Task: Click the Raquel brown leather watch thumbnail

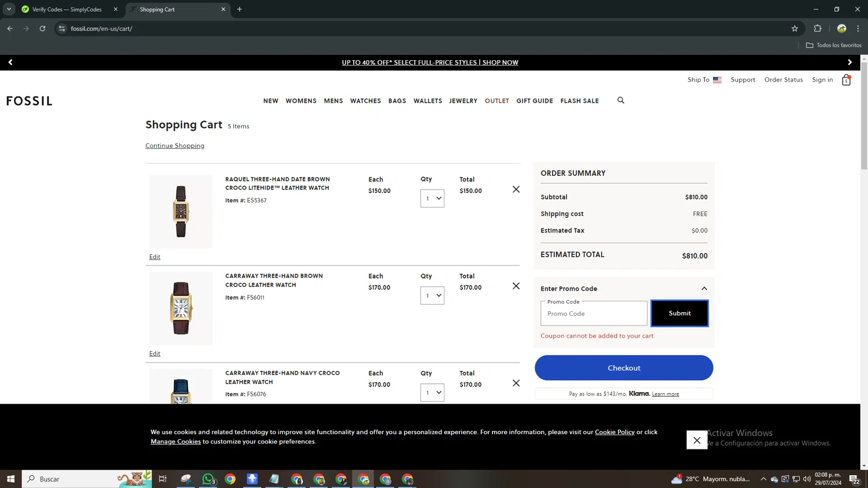Action: pyautogui.click(x=181, y=212)
